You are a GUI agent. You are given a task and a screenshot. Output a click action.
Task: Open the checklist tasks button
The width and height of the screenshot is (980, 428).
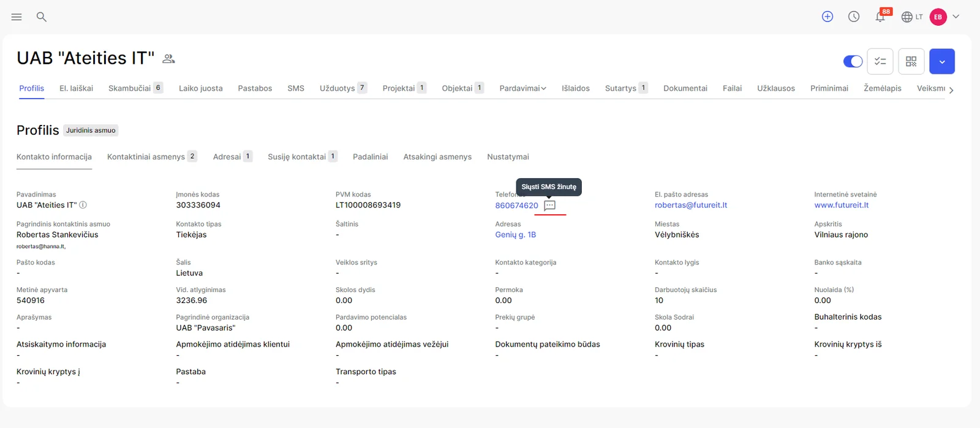coord(880,61)
